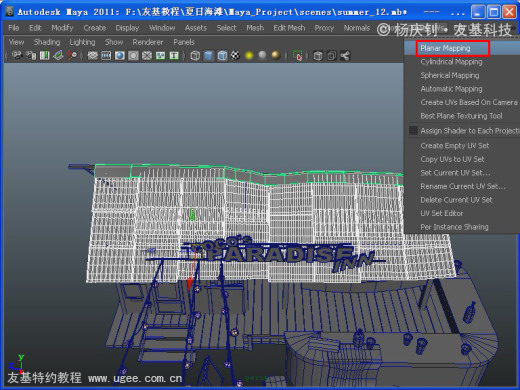Image resolution: width=520 pixels, height=390 pixels.
Task: Toggle Wireframe on Shaded icon
Action: [222, 55]
